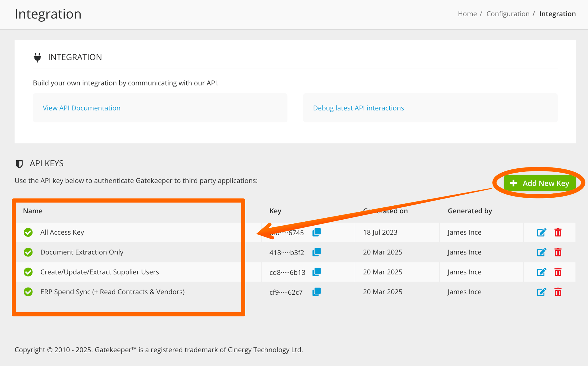Image resolution: width=588 pixels, height=366 pixels.
Task: Delete the ERP Spend Sync key
Action: click(558, 292)
